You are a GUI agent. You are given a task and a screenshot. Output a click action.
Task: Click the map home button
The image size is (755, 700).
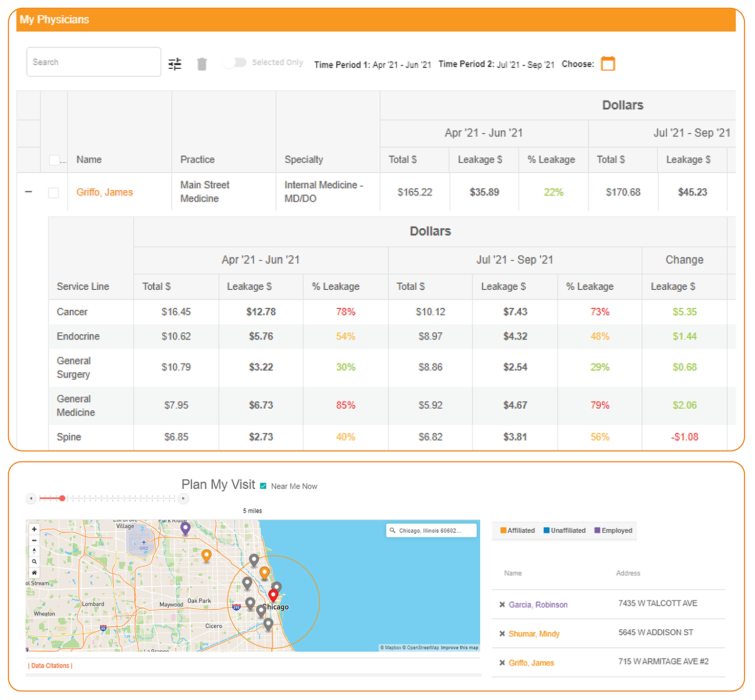pos(34,573)
